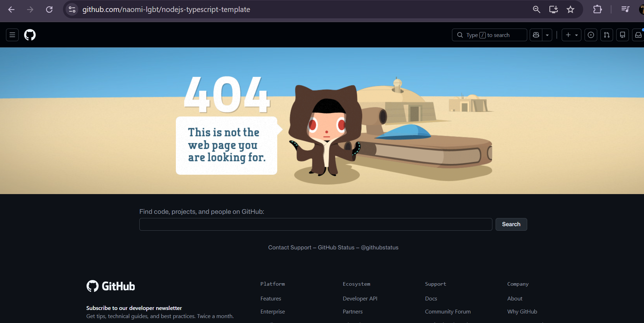The height and width of the screenshot is (323, 644).
Task: Click the GitHub Octocat logo in header
Action: pyautogui.click(x=30, y=35)
